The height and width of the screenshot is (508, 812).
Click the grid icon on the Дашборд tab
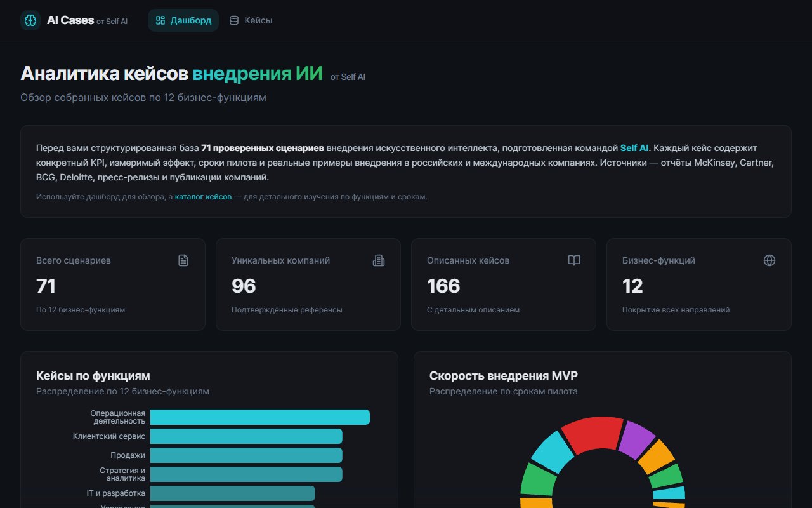pos(160,20)
